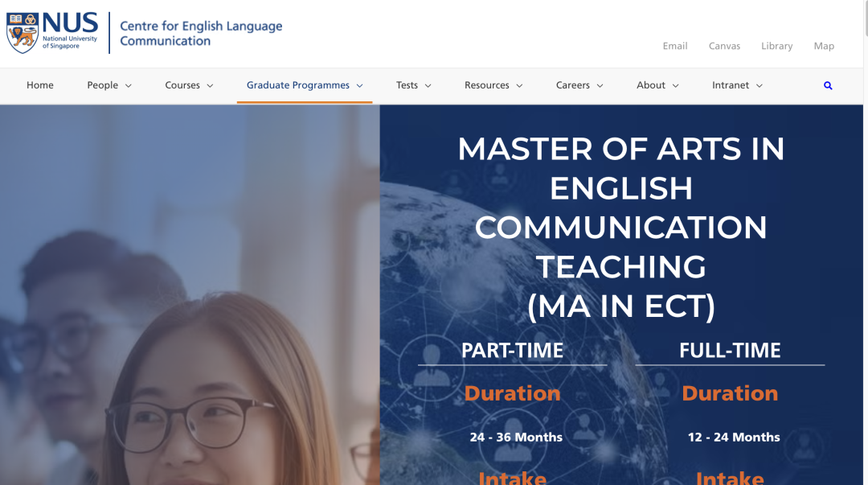Click the '12 - 24 Months' duration text
Viewport: 868px width, 485px height.
(734, 438)
